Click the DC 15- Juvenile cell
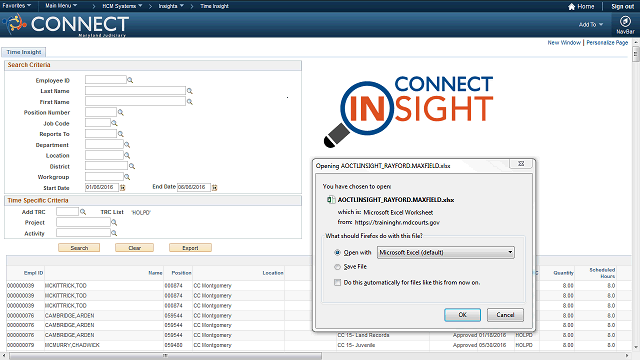The image size is (640, 360). [356, 345]
